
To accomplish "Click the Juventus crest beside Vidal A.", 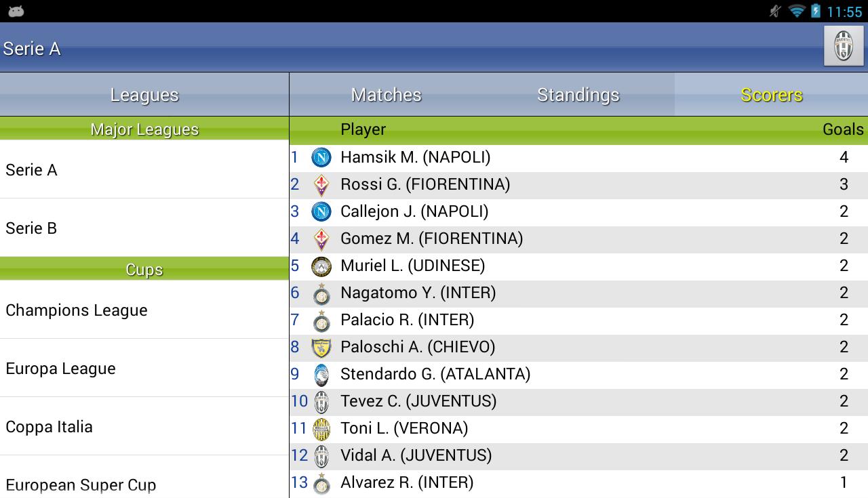I will tap(320, 455).
